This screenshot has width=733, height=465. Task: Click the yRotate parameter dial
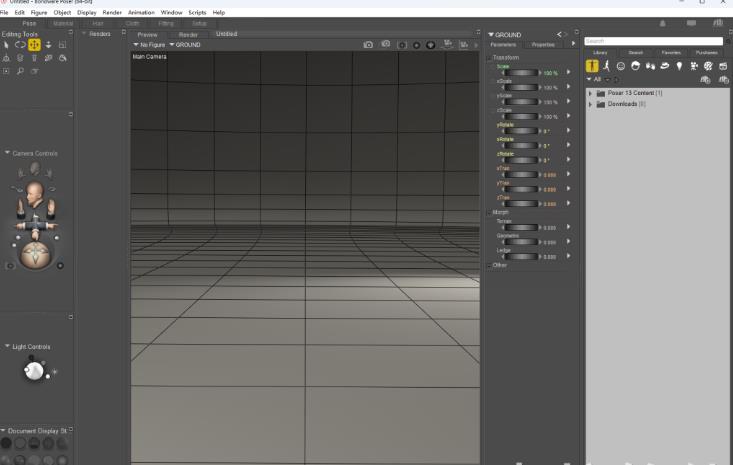click(x=521, y=131)
